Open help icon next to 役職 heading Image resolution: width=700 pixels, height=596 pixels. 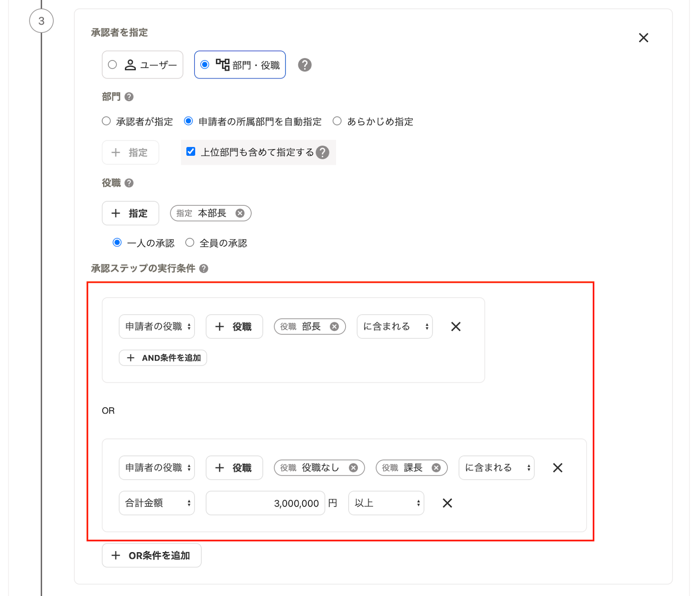point(129,183)
